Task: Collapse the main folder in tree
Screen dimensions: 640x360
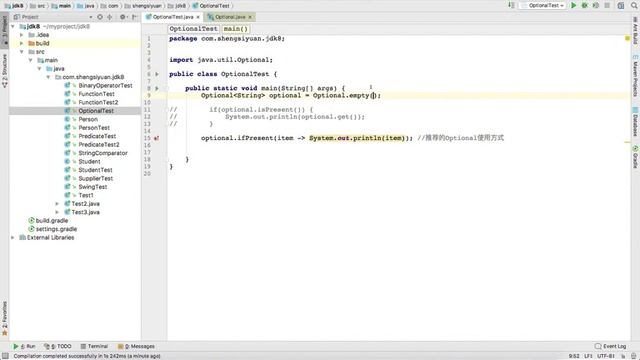Action: 31,60
